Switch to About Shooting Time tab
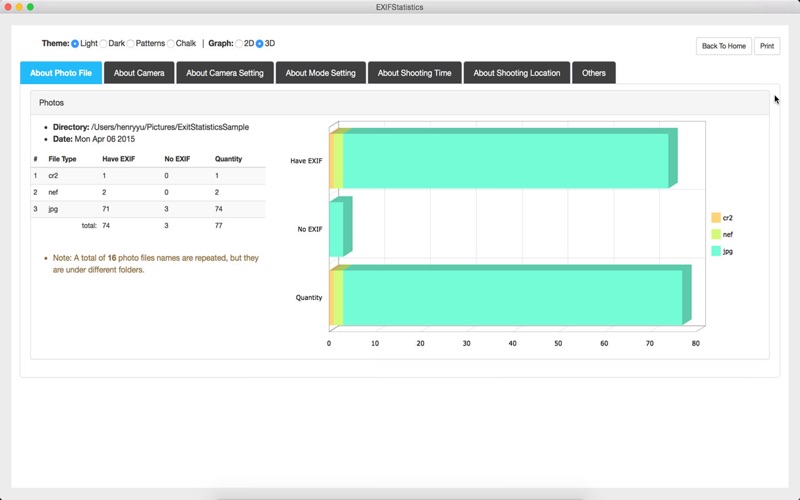 tap(415, 73)
